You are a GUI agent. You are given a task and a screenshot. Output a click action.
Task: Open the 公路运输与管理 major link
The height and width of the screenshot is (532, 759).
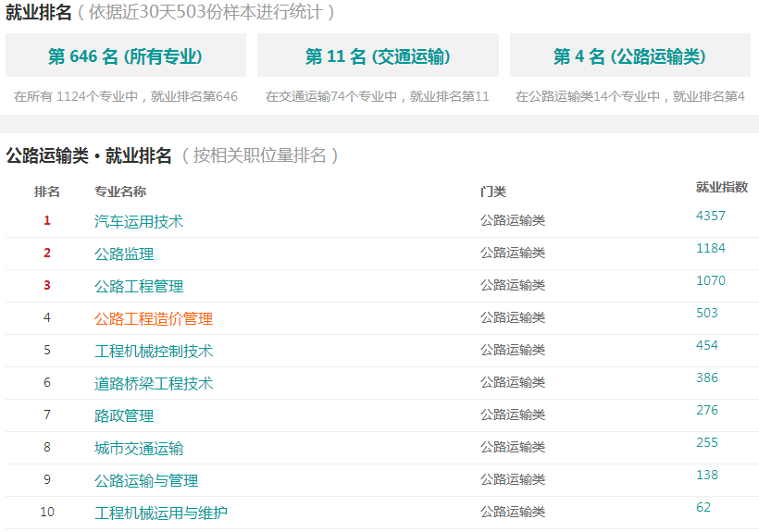[x=146, y=481]
